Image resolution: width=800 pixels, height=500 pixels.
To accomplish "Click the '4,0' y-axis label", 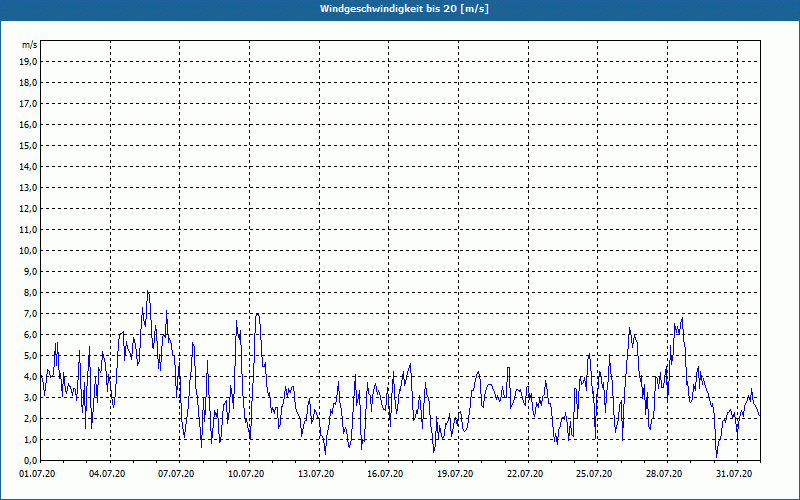I will click(x=30, y=377).
